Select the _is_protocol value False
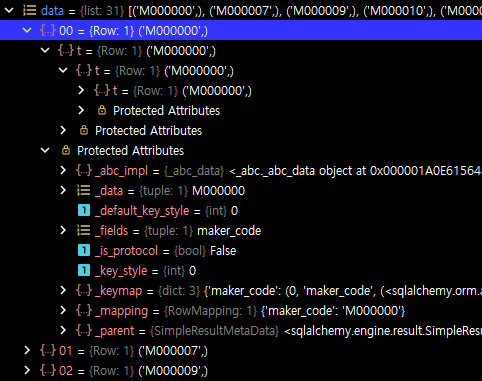Screen dimensions: 482x381 click(223, 251)
